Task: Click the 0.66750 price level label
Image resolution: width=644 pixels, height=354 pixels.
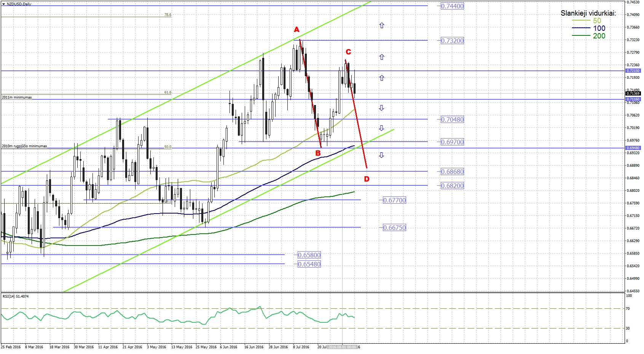Action: click(x=394, y=228)
